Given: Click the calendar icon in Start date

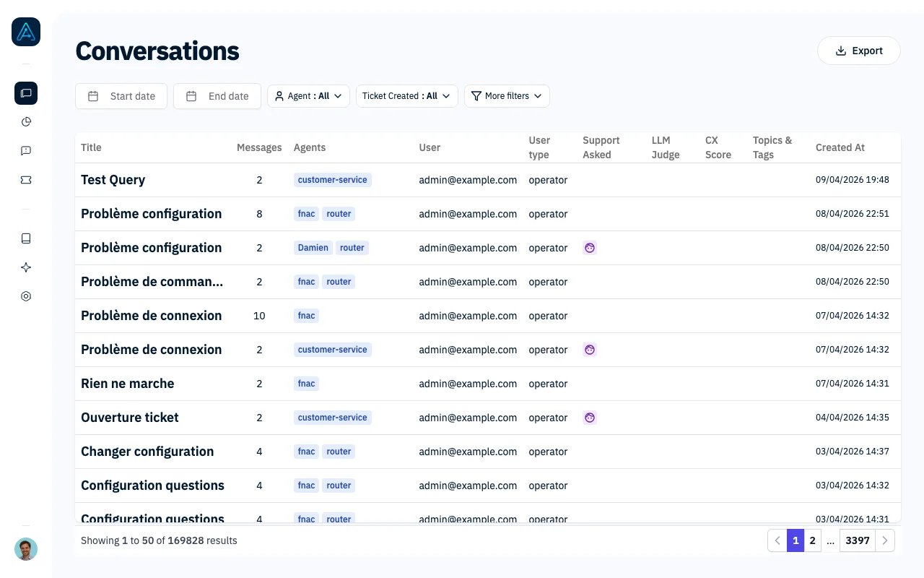Looking at the screenshot, I should pos(93,96).
